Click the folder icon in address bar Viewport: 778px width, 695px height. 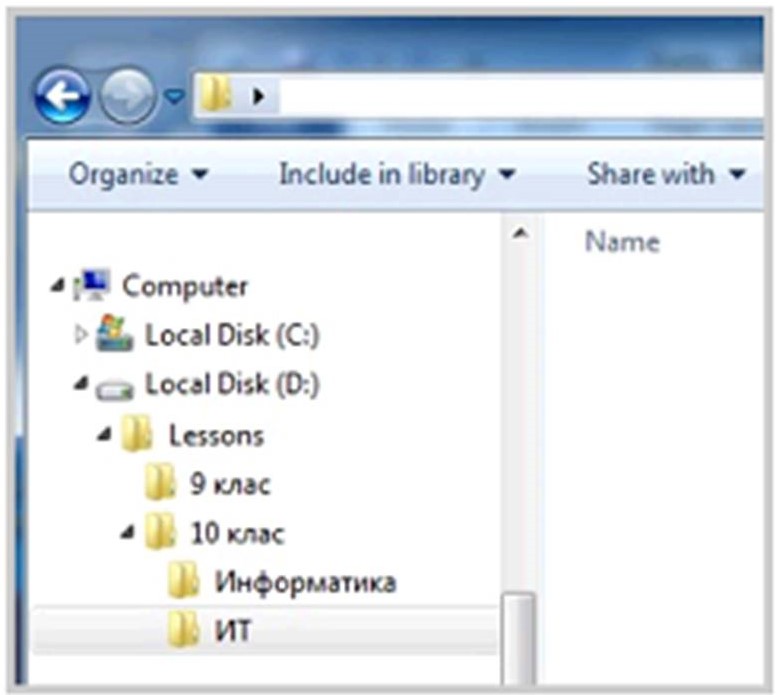pos(215,97)
